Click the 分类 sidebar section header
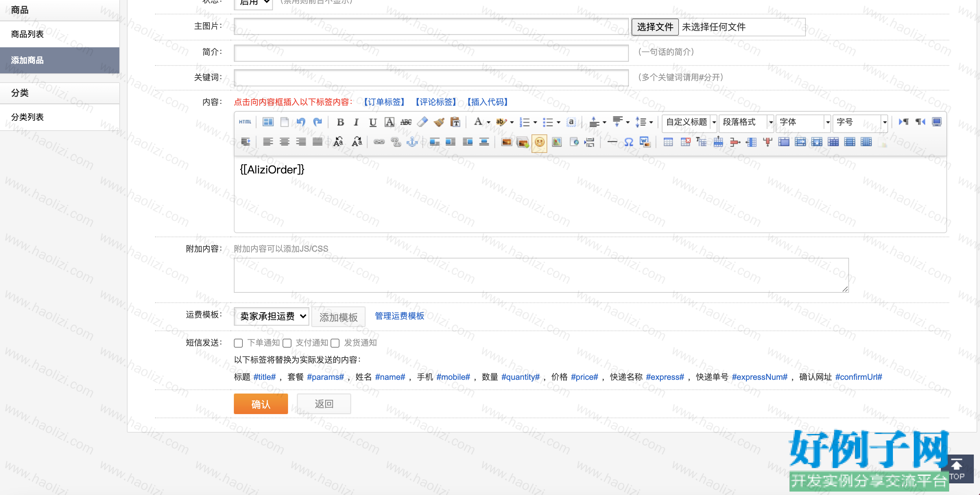 [60, 93]
